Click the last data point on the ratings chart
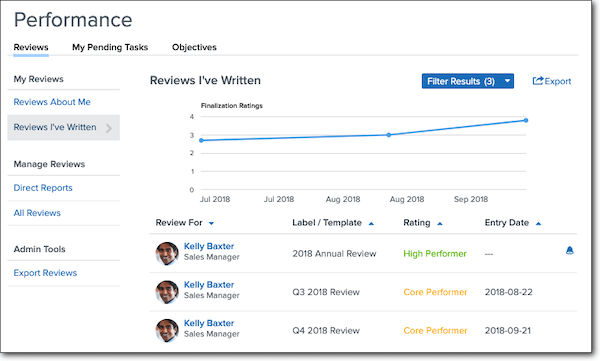This screenshot has width=600, height=361. point(526,120)
